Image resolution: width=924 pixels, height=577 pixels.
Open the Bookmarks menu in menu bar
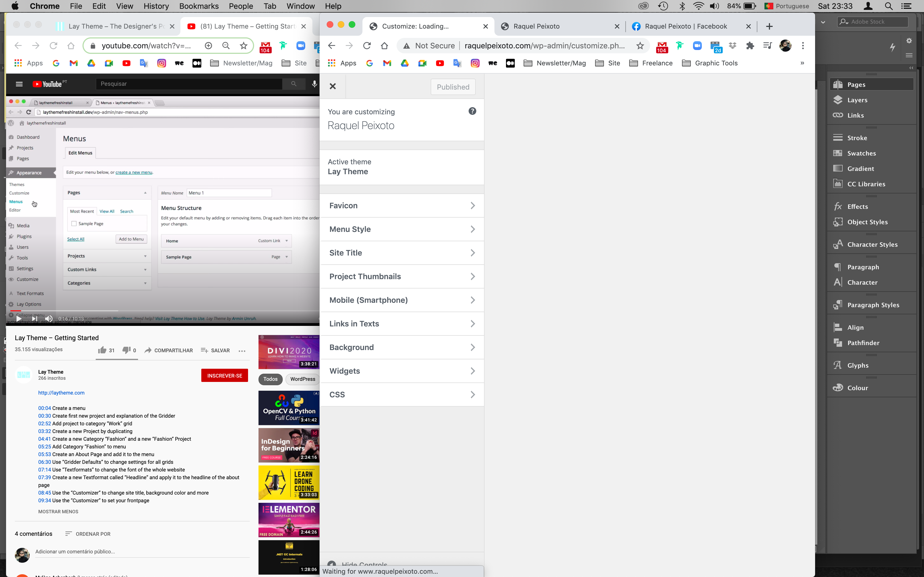tap(199, 6)
